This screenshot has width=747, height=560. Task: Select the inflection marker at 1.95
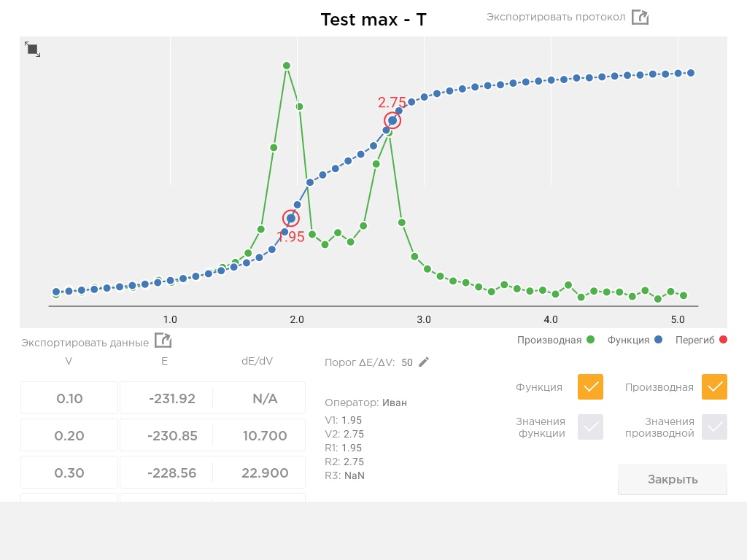click(x=290, y=218)
